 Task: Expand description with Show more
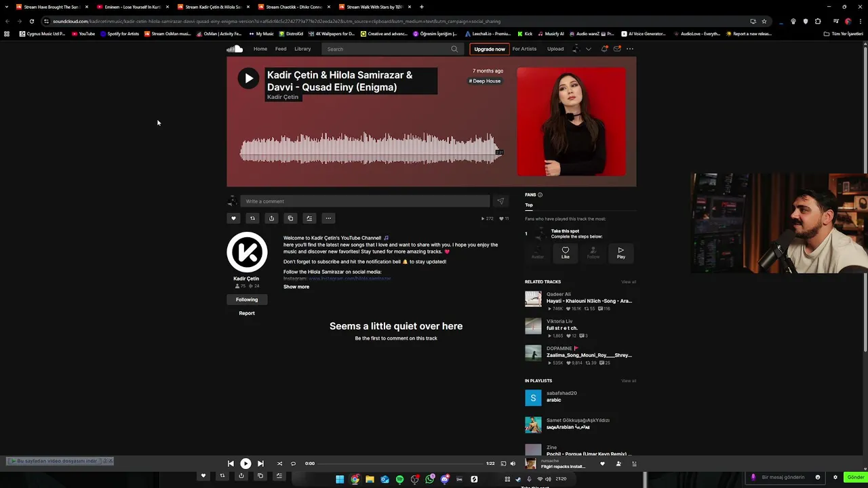tap(296, 287)
